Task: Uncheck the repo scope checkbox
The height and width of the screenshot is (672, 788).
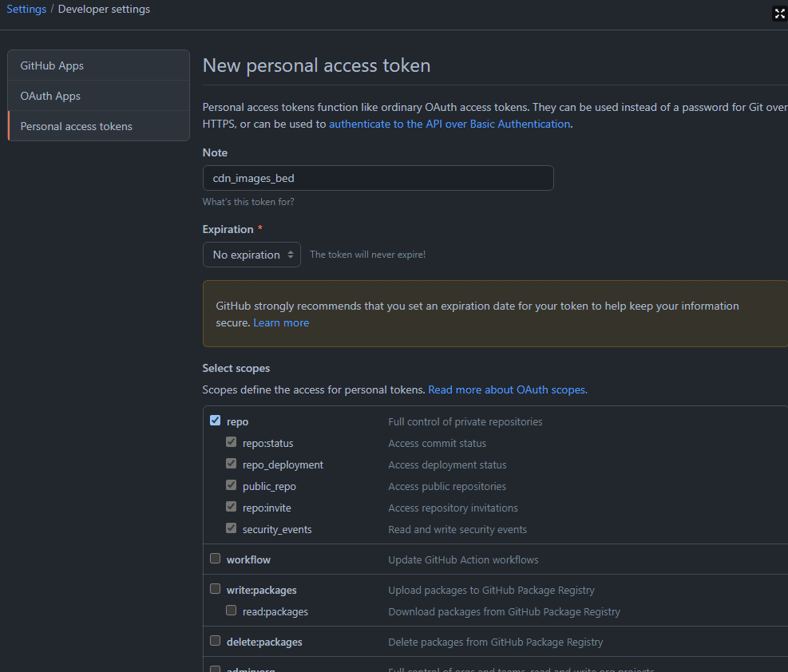Action: coord(215,421)
